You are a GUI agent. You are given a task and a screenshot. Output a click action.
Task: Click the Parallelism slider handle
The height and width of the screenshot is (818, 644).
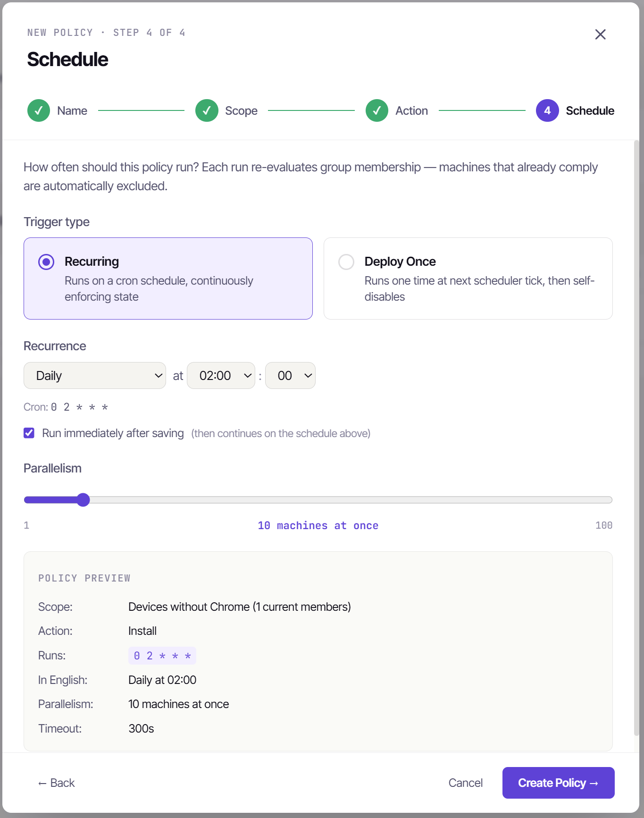pos(83,500)
